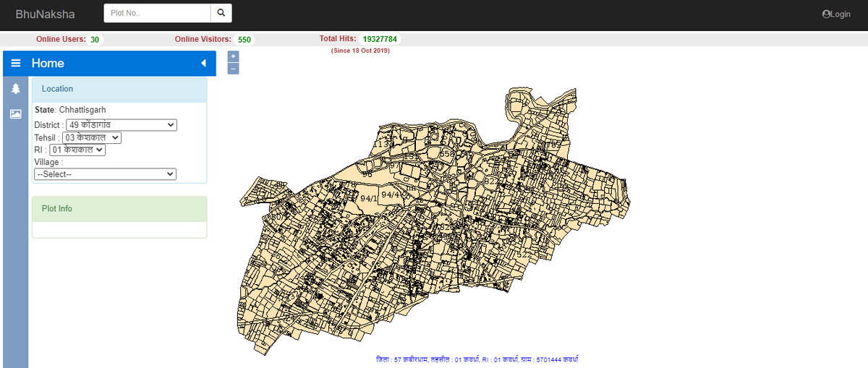Click the tree icon in sidebar
868x368 pixels.
tap(15, 89)
